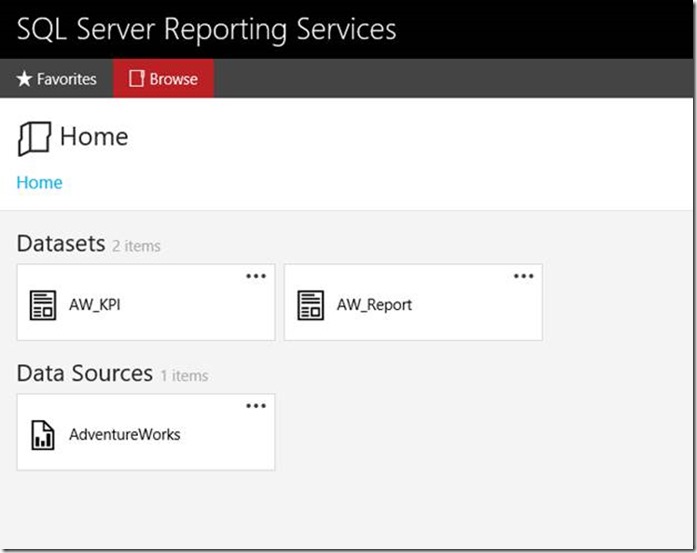
Task: Click the Datasets section heading
Action: (60, 243)
